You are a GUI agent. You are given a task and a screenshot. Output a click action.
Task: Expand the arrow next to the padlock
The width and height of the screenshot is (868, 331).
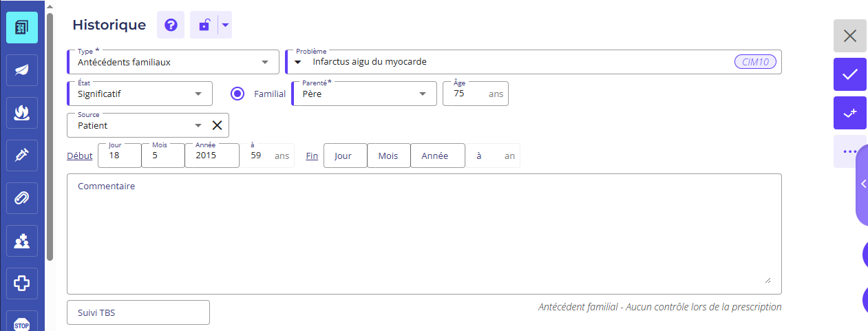(226, 25)
